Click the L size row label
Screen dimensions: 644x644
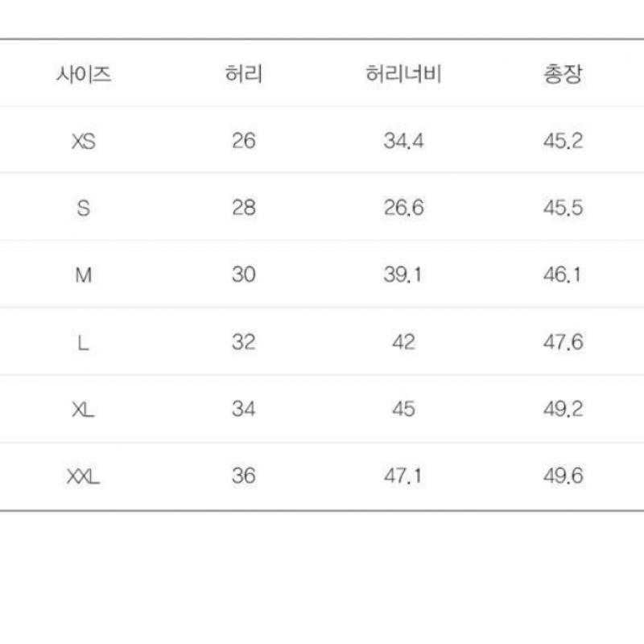[84, 342]
